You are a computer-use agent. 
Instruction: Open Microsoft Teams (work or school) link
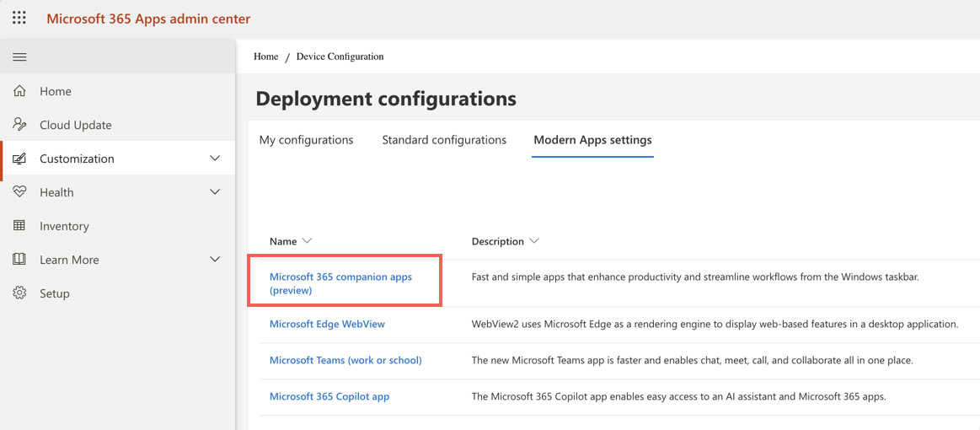[x=345, y=360]
